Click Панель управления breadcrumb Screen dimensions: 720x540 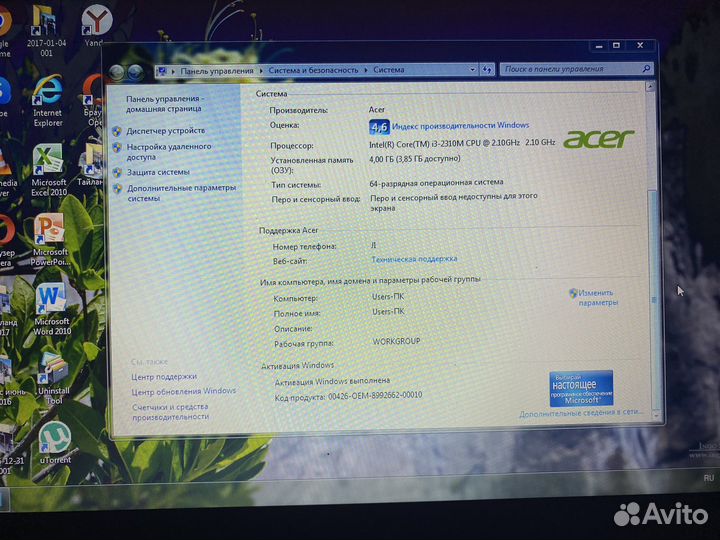[217, 71]
